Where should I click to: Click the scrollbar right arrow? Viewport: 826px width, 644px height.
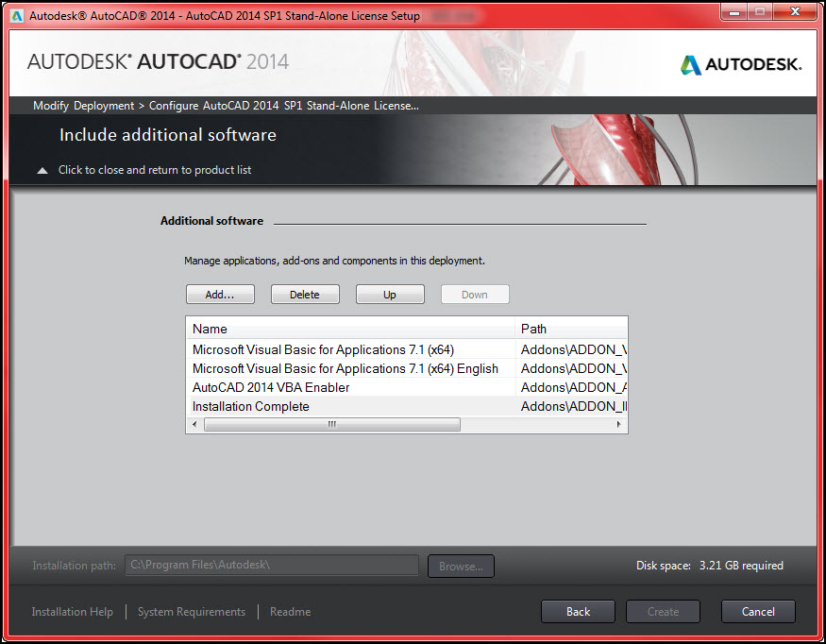pos(619,424)
